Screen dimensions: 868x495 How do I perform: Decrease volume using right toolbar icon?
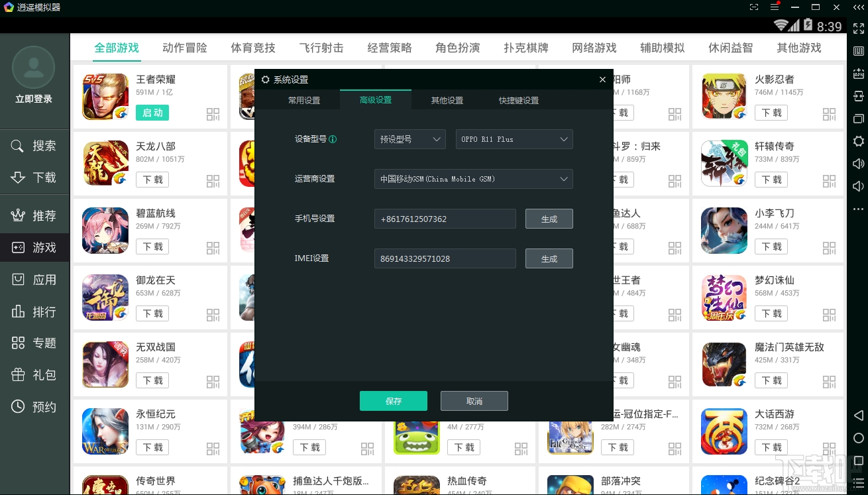coord(859,186)
